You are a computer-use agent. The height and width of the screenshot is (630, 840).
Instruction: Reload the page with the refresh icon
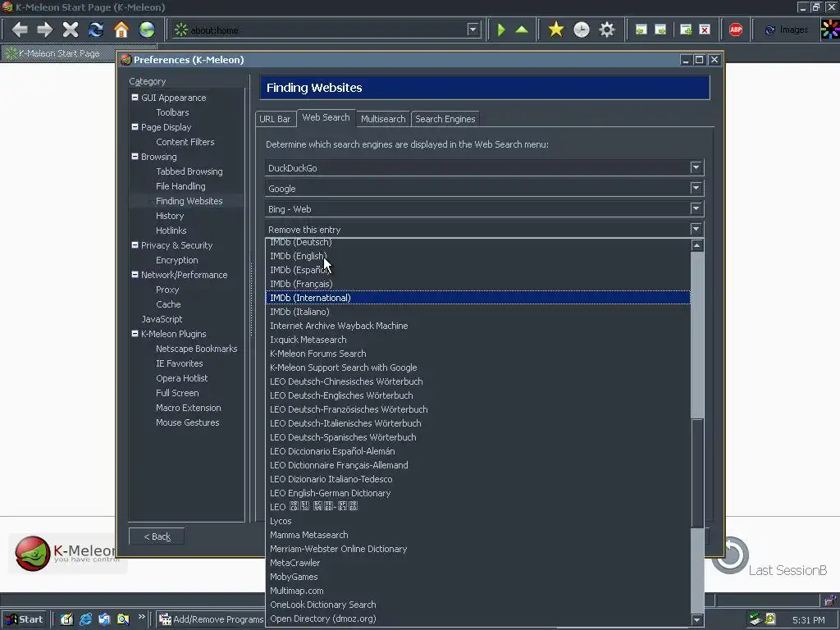(96, 30)
